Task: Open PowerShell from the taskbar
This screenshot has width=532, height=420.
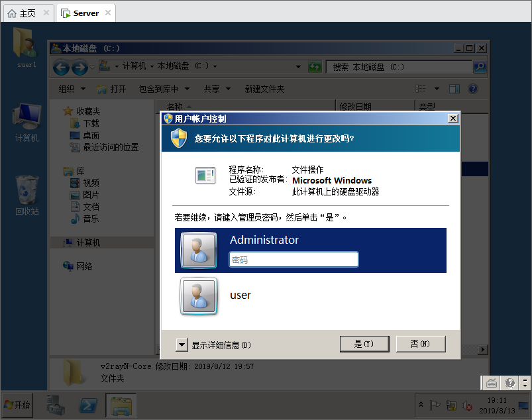Action: [88, 405]
